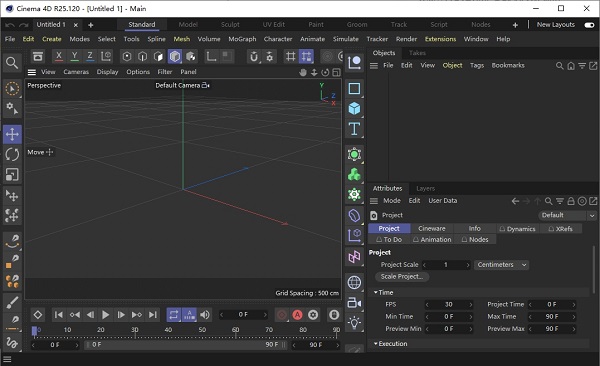Switch to Points mode icon
The image size is (600, 366).
pyautogui.click(x=127, y=57)
